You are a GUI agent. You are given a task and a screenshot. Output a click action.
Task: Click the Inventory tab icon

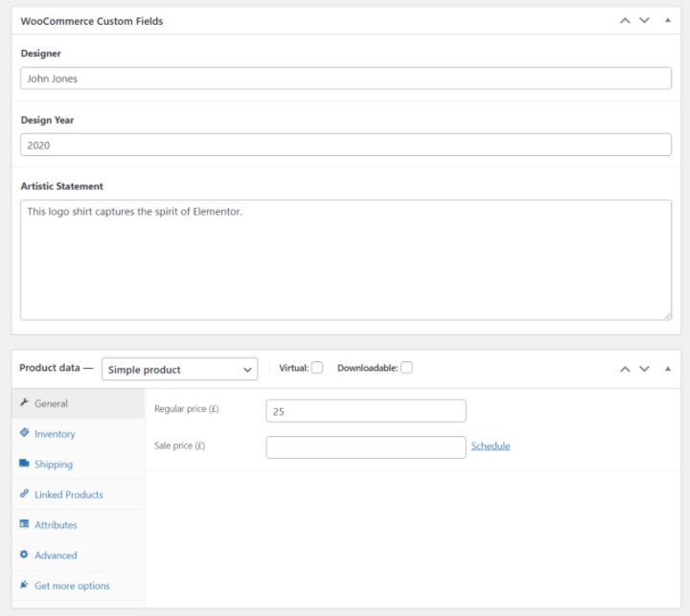point(24,433)
